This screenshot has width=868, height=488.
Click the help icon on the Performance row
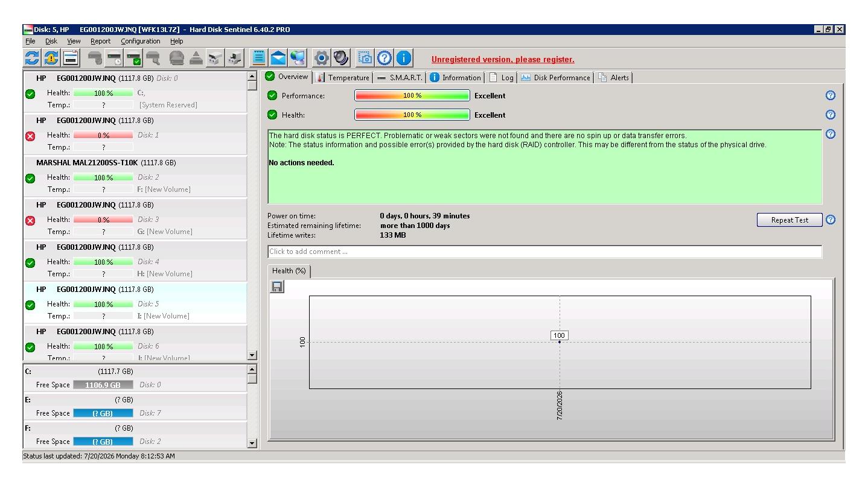(x=831, y=95)
